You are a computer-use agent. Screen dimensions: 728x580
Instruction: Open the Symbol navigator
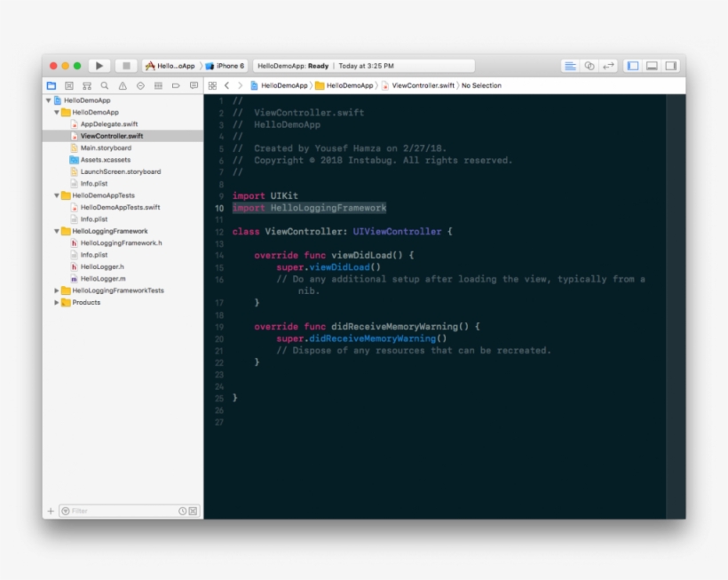pyautogui.click(x=85, y=85)
